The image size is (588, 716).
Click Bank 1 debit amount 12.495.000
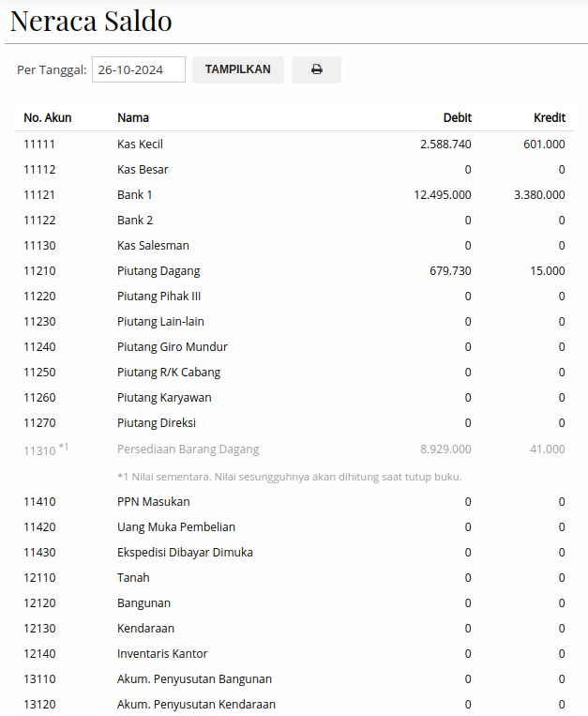point(442,194)
